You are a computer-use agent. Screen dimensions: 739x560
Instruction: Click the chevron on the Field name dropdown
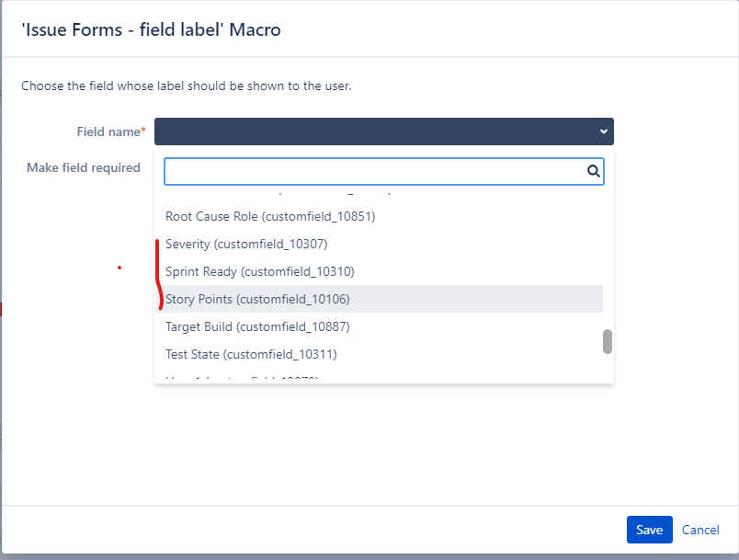tap(602, 131)
